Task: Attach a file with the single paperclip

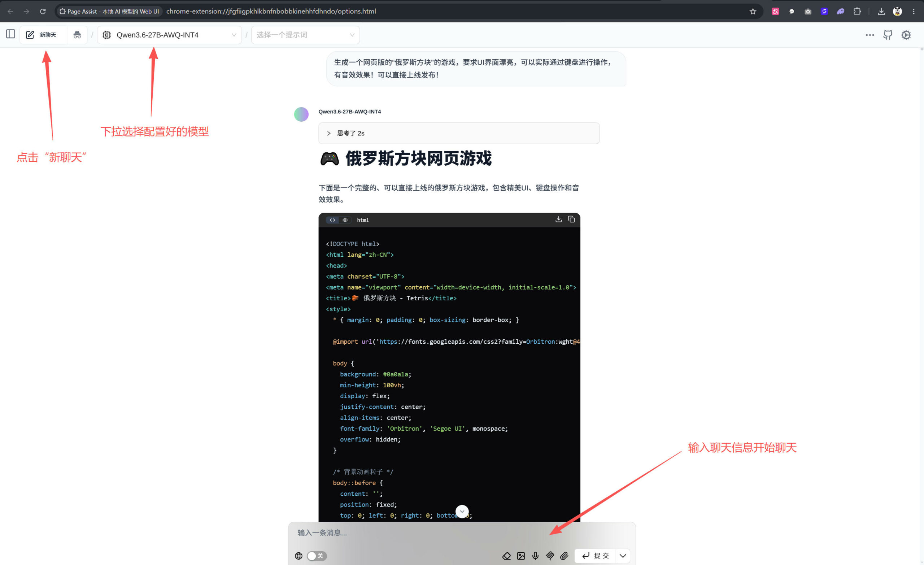Action: pos(564,556)
